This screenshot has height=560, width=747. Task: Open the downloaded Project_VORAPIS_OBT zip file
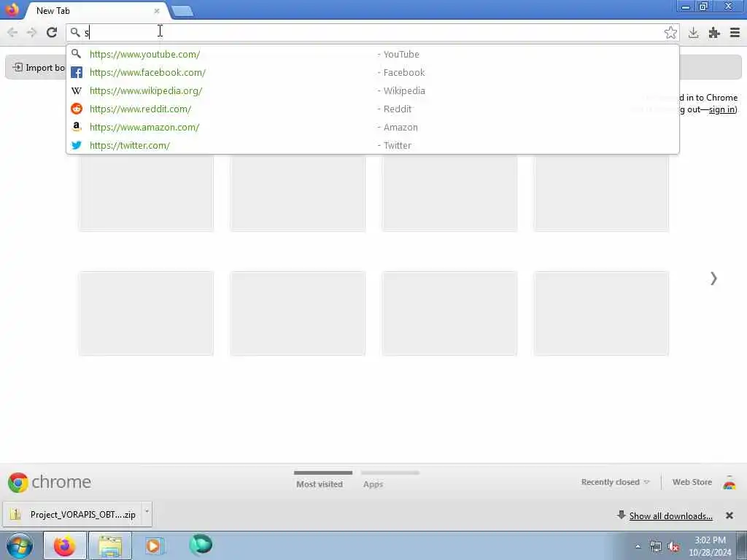coord(72,514)
